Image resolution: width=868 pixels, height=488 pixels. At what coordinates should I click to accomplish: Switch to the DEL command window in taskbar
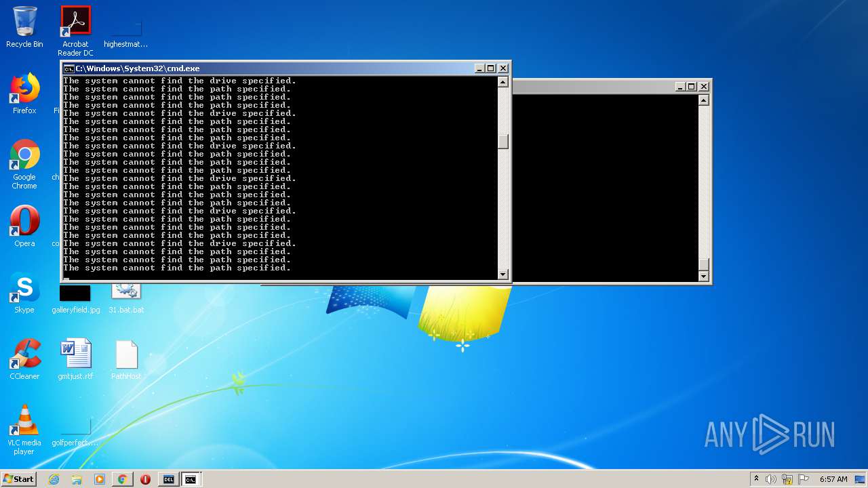tap(169, 479)
